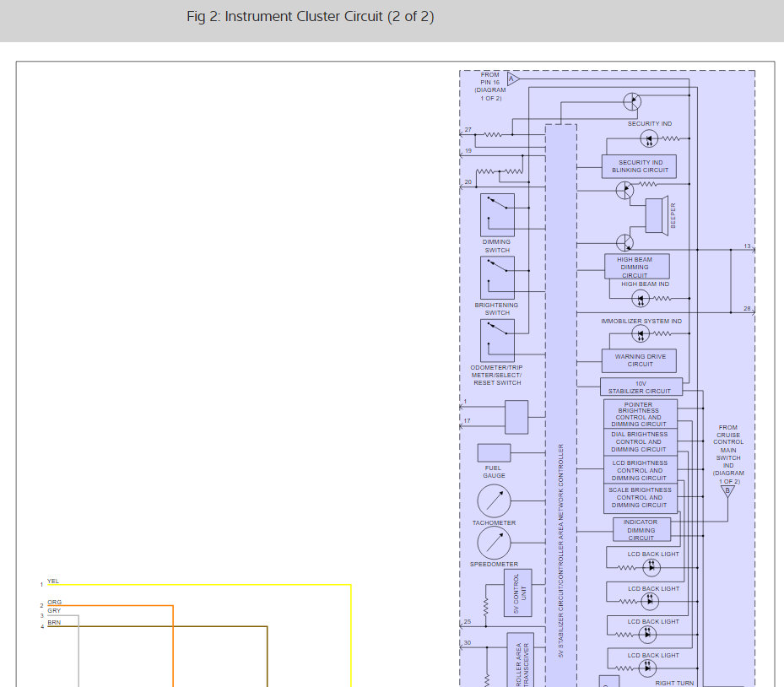Click pin number 17
This screenshot has width=784, height=687.
467,421
